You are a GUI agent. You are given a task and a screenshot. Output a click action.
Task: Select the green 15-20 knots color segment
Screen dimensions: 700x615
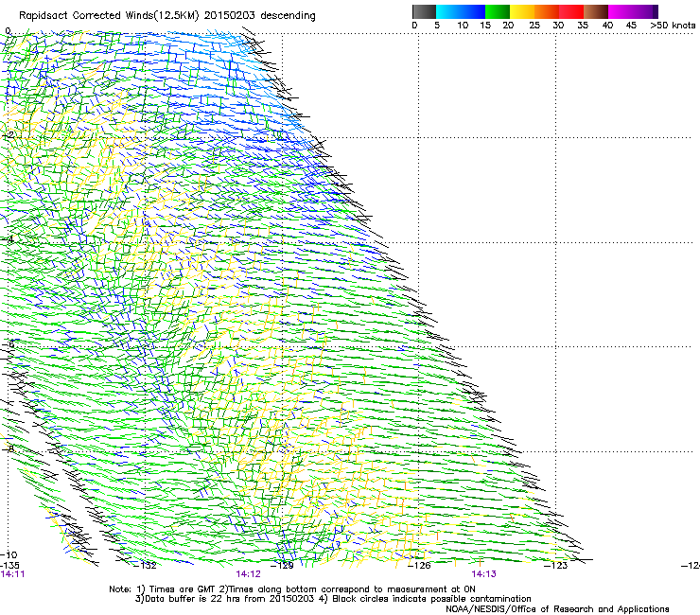pyautogui.click(x=498, y=11)
